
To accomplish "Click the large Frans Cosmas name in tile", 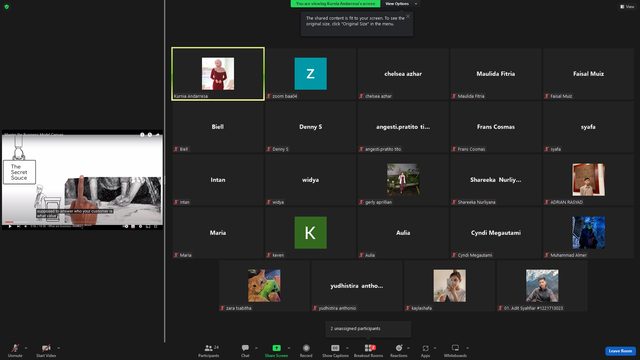I will tap(496, 127).
